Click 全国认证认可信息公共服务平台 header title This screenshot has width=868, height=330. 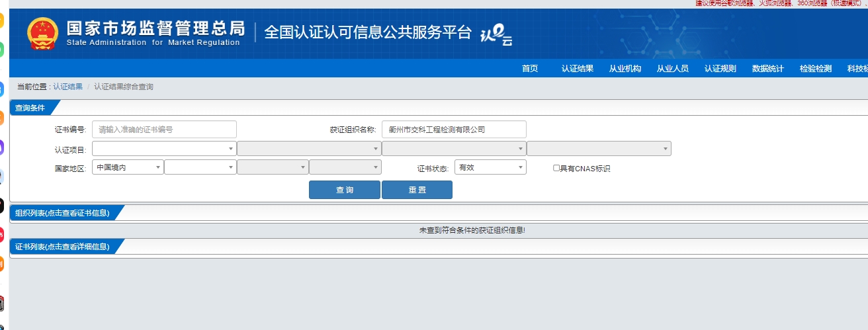(368, 32)
